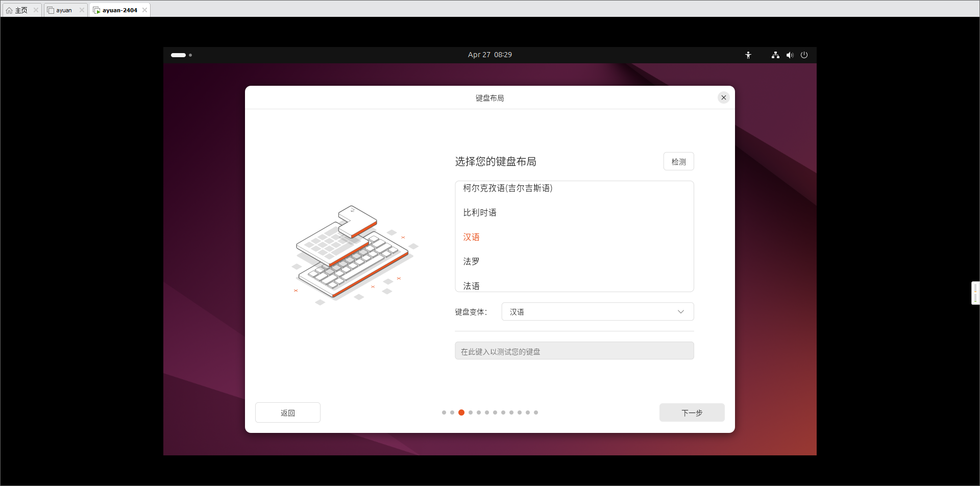The image size is (980, 486).
Task: Select 汉语 keyboard layout in list
Action: (574, 237)
